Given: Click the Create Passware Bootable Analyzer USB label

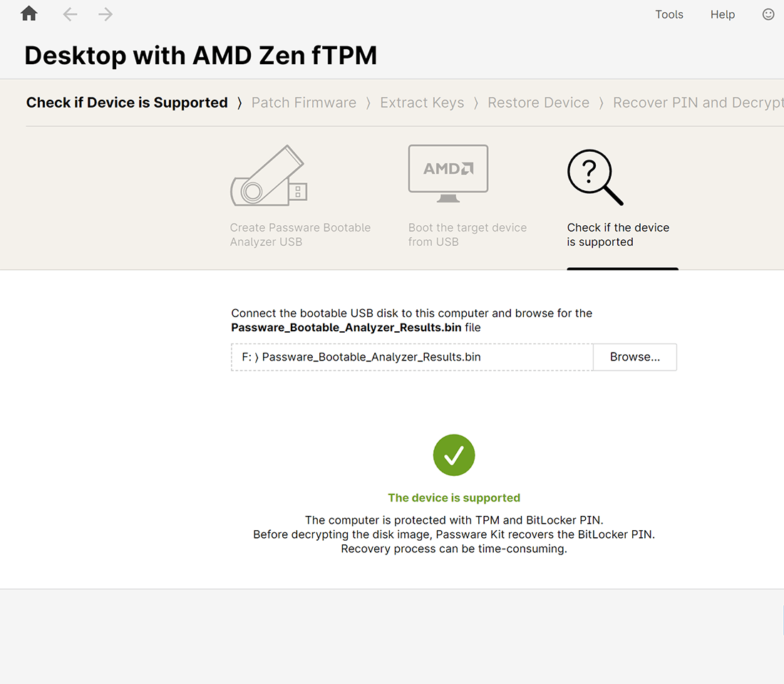Looking at the screenshot, I should pyautogui.click(x=300, y=234).
